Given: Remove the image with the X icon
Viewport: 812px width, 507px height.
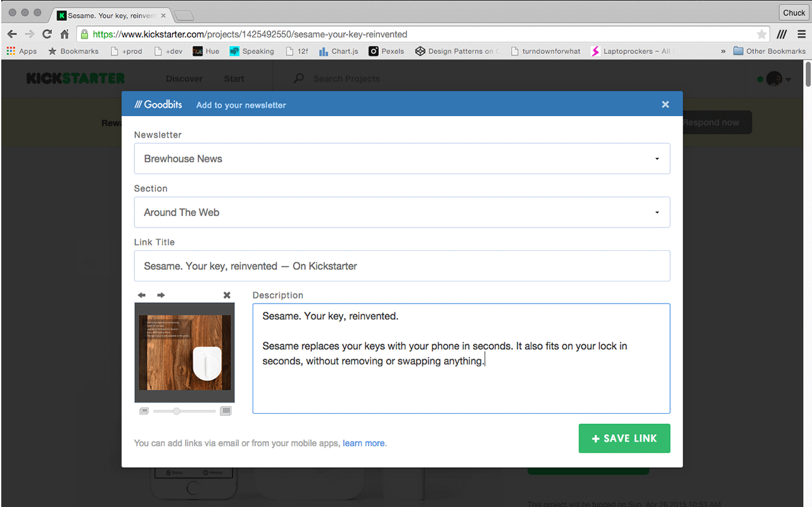Looking at the screenshot, I should [x=227, y=295].
